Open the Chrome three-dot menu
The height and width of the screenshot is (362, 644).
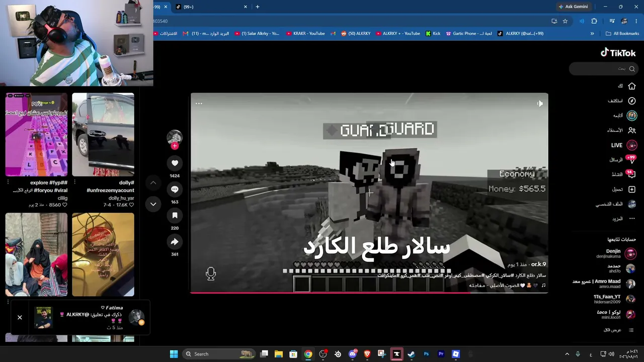point(636,21)
